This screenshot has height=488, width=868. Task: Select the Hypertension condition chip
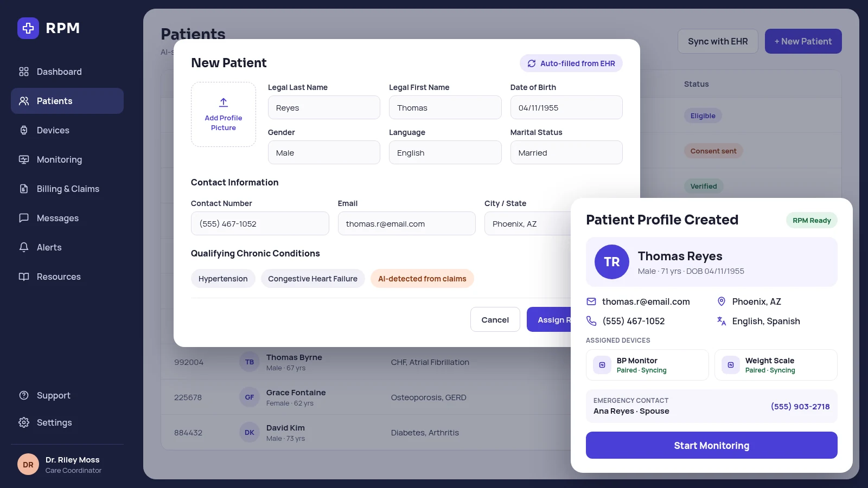pyautogui.click(x=223, y=279)
